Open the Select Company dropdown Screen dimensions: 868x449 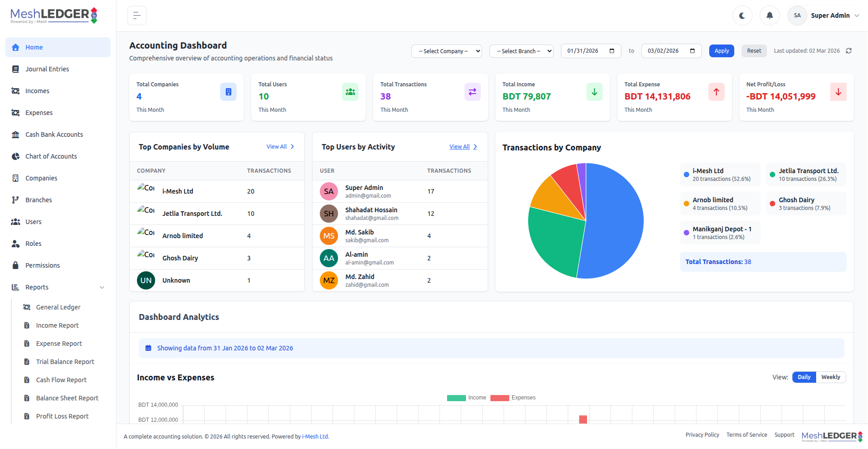[x=446, y=51]
